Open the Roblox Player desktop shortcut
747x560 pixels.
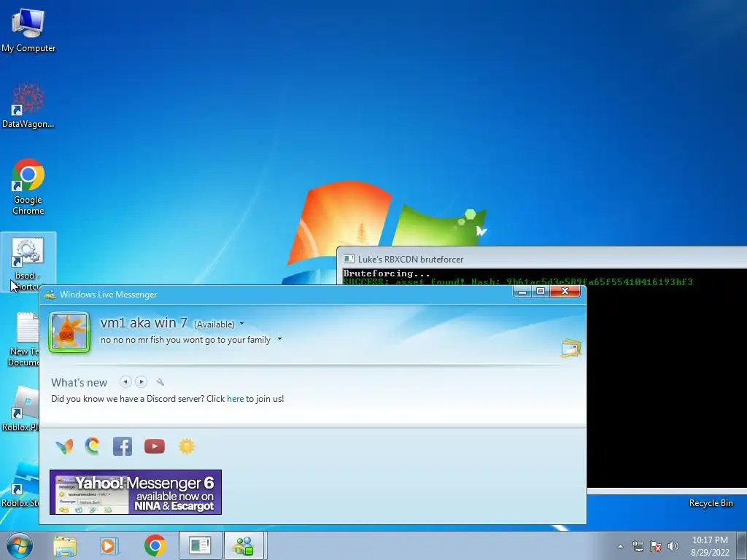[x=20, y=408]
